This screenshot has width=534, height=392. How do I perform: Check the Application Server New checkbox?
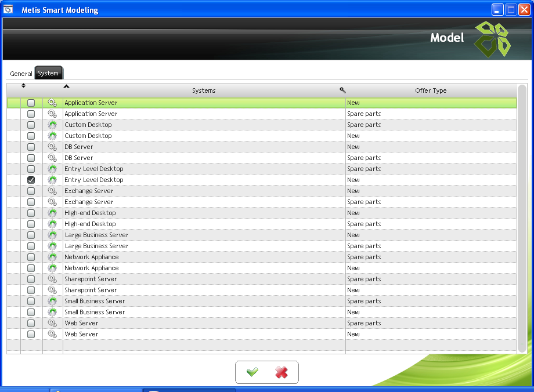(31, 103)
